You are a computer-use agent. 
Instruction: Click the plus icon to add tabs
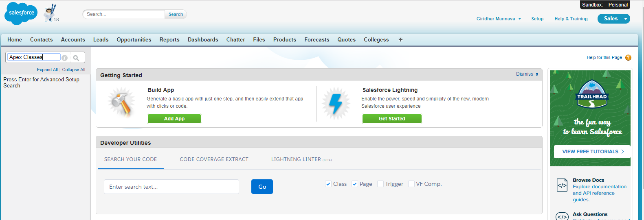pos(400,39)
